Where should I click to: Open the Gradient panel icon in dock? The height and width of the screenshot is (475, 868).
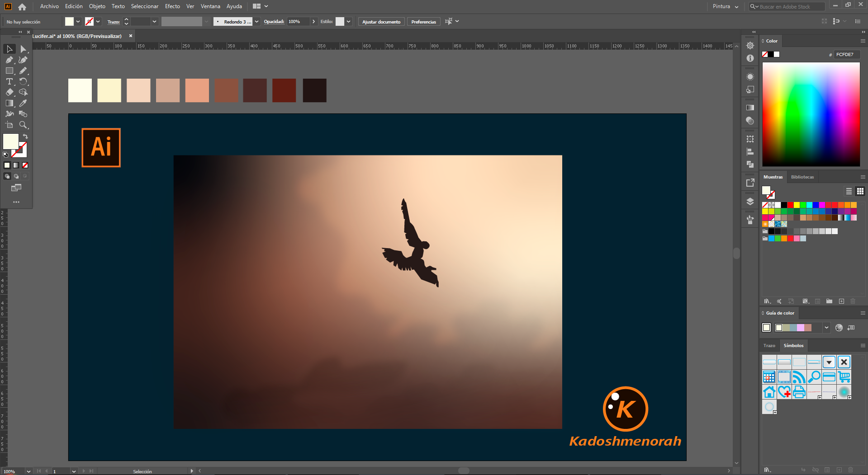click(x=750, y=108)
